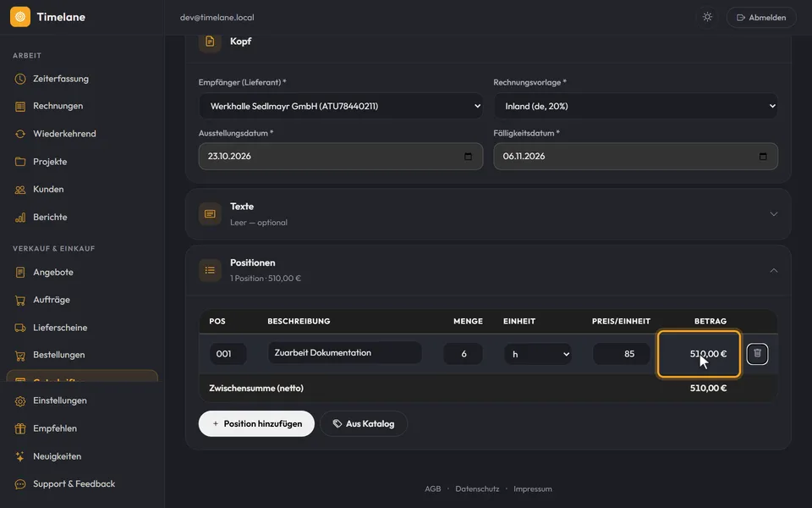Open the Fälligkeitsdatum calendar picker icon

click(762, 156)
